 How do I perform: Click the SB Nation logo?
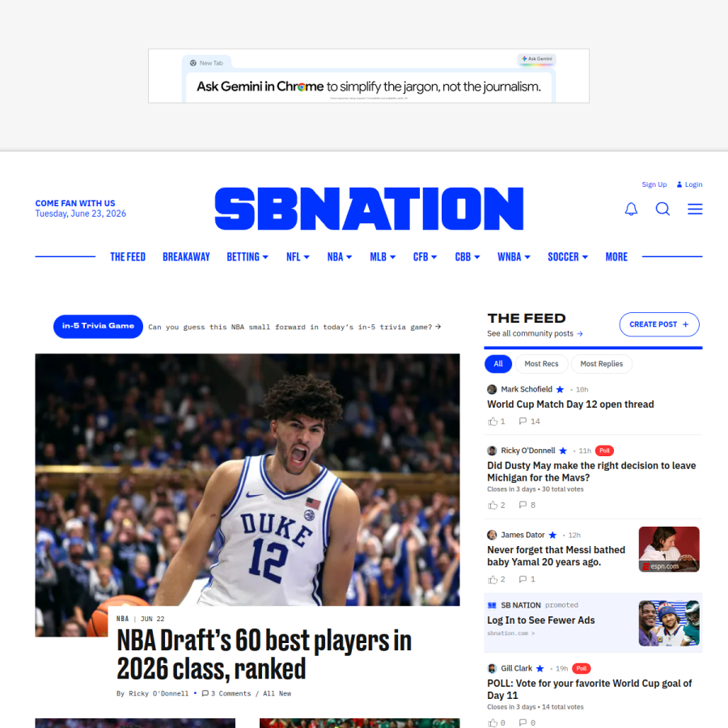pyautogui.click(x=369, y=209)
